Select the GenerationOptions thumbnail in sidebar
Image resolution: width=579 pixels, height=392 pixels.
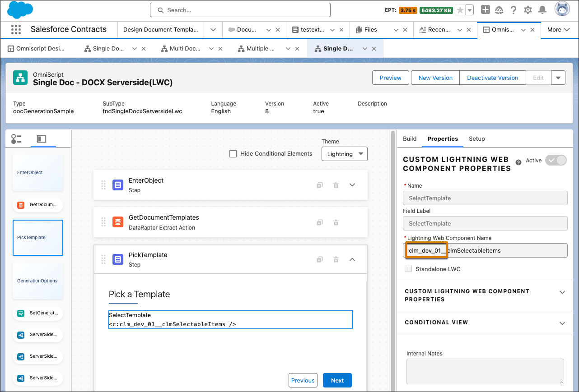pos(38,281)
